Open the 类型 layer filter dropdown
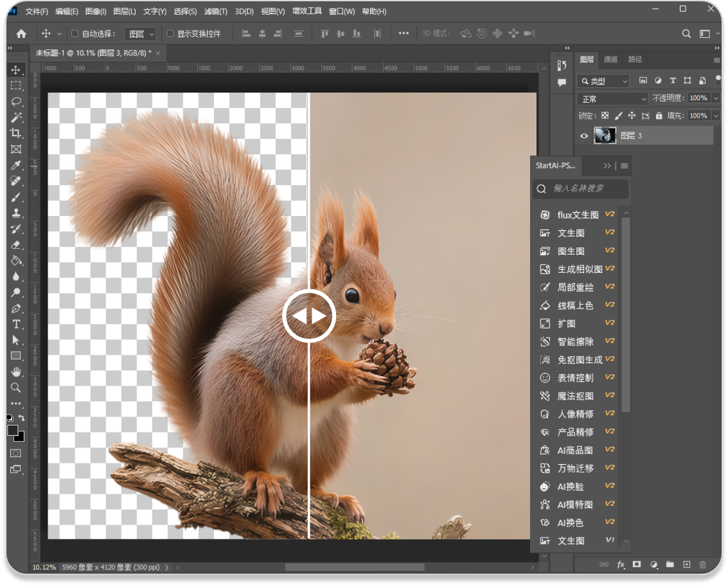The width and height of the screenshot is (728, 585). point(603,81)
